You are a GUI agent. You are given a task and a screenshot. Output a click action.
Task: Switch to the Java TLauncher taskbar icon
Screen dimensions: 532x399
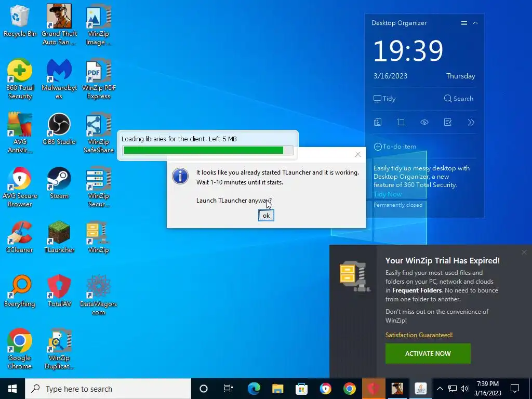click(421, 389)
